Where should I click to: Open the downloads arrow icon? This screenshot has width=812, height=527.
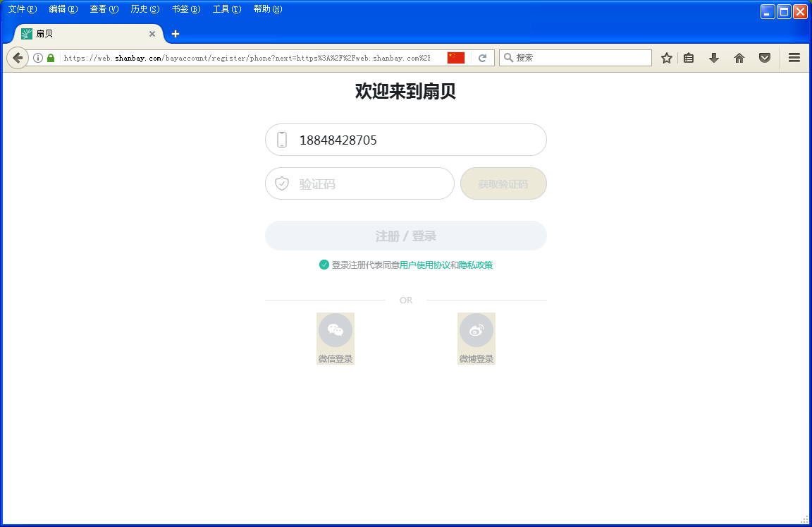coord(713,58)
